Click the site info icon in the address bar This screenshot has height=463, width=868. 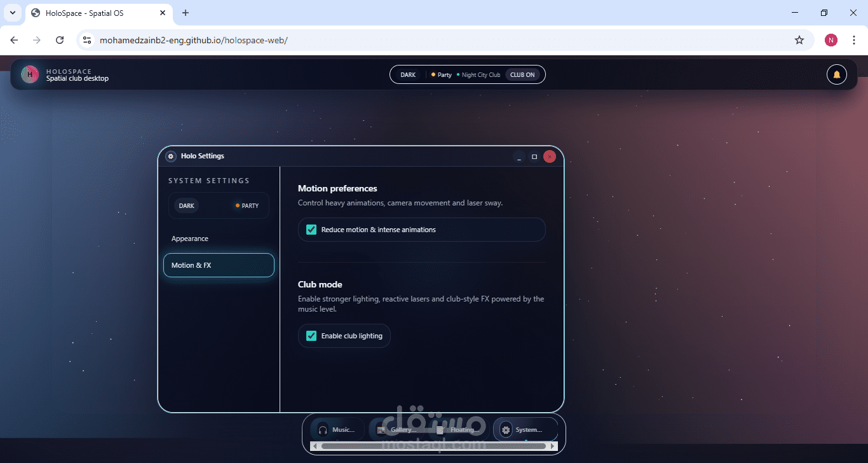(86, 39)
